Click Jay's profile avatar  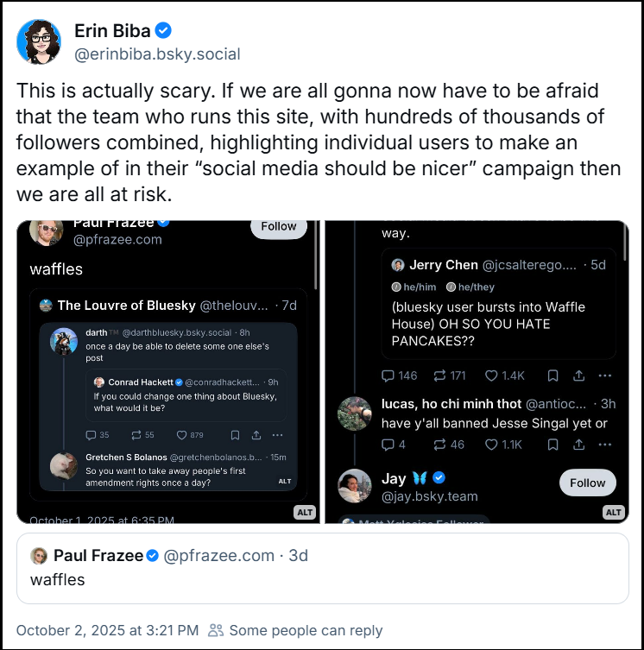pyautogui.click(x=355, y=486)
